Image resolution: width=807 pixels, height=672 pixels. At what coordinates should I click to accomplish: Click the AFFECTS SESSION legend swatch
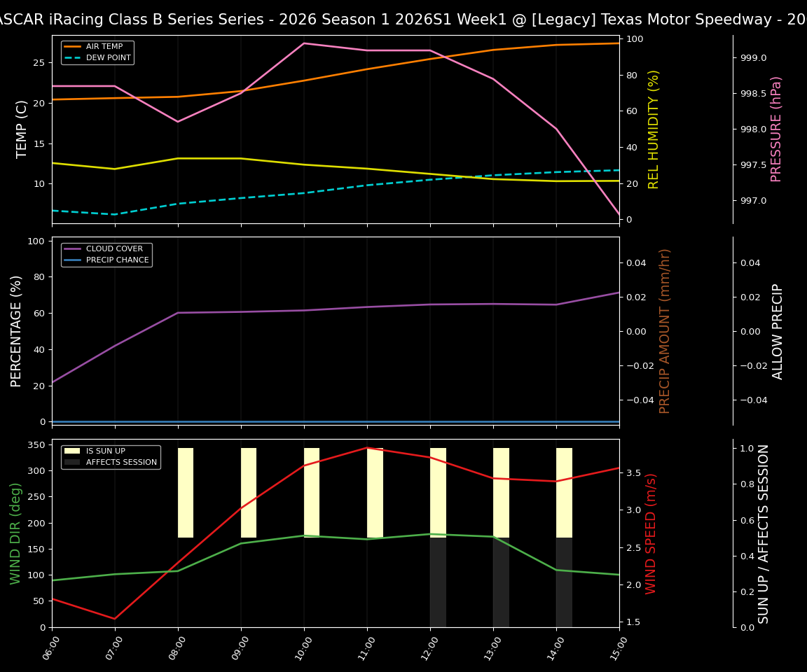tap(74, 463)
